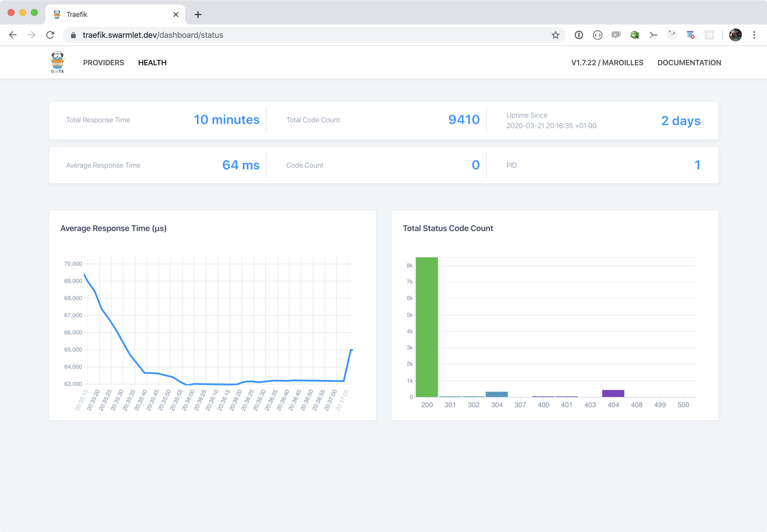The image size is (767, 532).
Task: Go back using the browser back arrow
Action: pyautogui.click(x=13, y=35)
